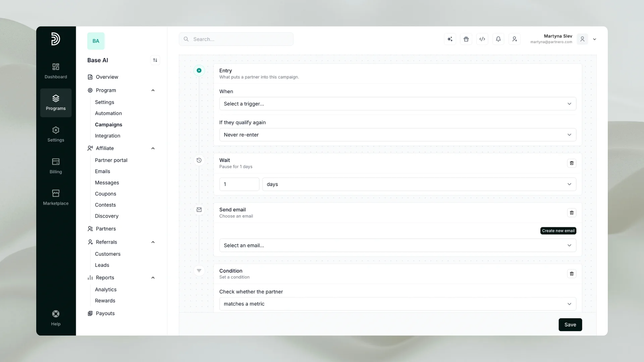The image size is (644, 362).
Task: Open Analytics under Reports
Action: point(106,290)
